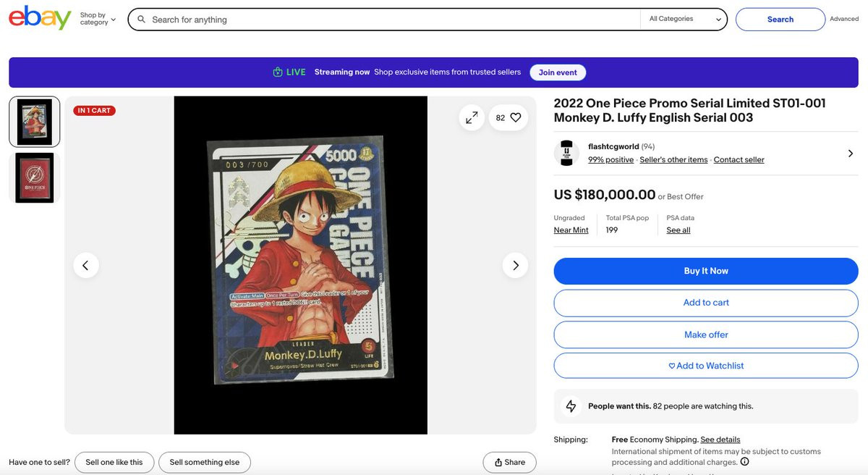Viewport: 868px width, 475px height.
Task: Expand seller details chevron arrow
Action: click(850, 154)
